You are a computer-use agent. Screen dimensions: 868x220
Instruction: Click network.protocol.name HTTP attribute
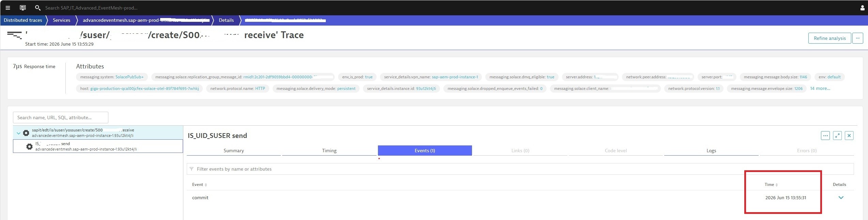pos(238,89)
